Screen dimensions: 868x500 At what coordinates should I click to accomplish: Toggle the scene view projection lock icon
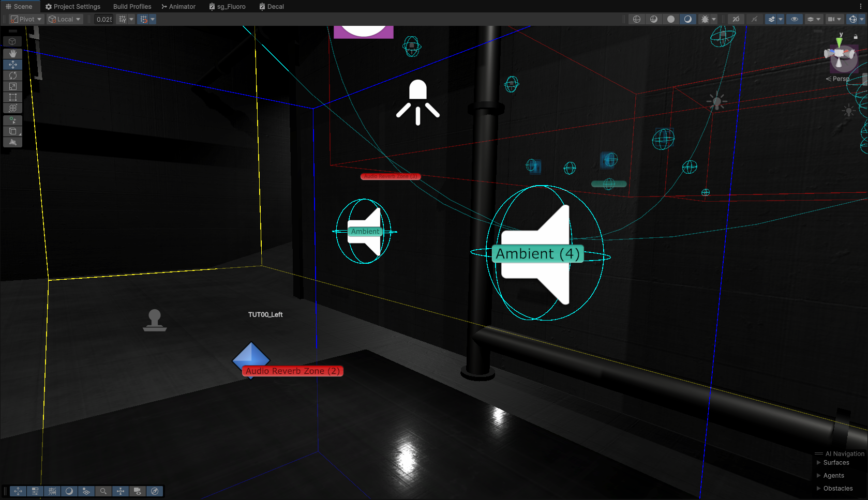coord(856,37)
